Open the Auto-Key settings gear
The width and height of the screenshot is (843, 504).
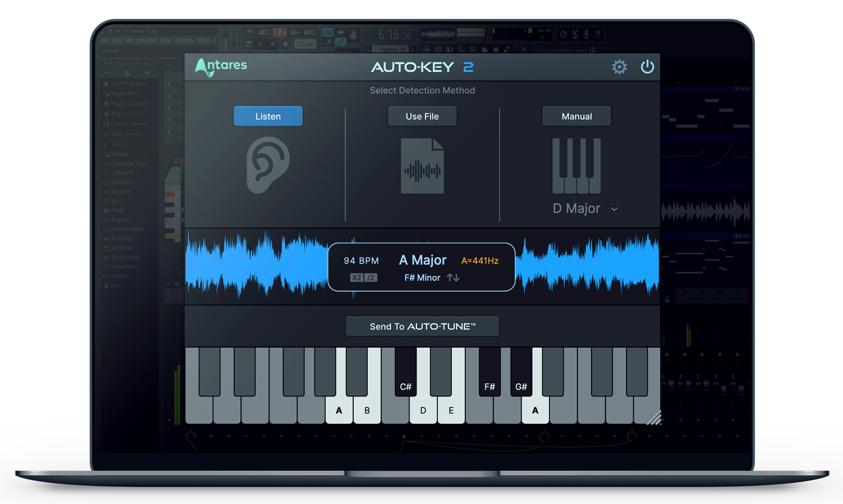[x=619, y=67]
